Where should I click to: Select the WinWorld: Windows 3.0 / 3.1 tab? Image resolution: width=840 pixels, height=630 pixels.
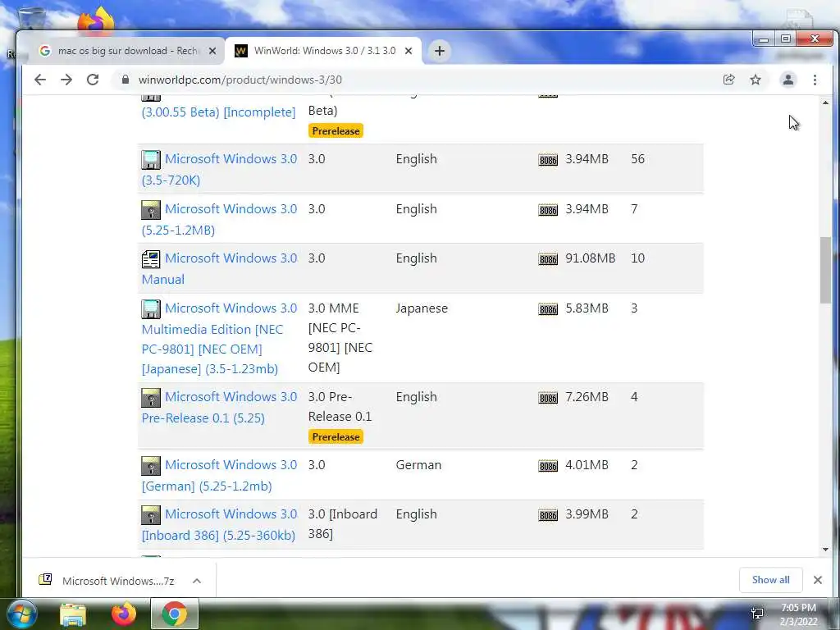click(x=323, y=51)
